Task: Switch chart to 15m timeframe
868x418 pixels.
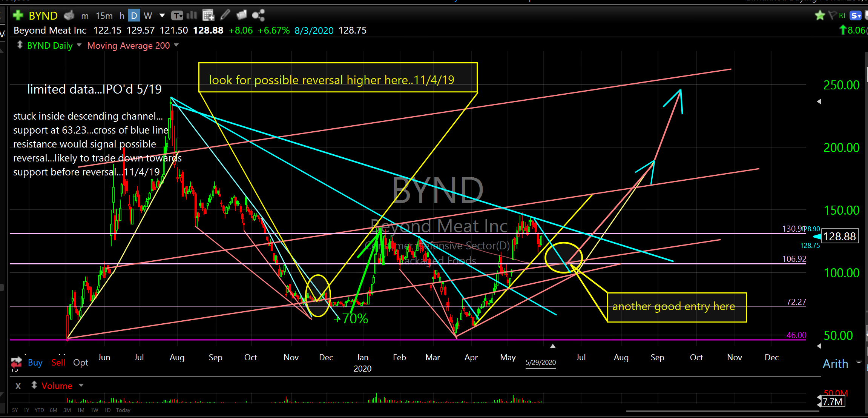Action: (x=104, y=16)
